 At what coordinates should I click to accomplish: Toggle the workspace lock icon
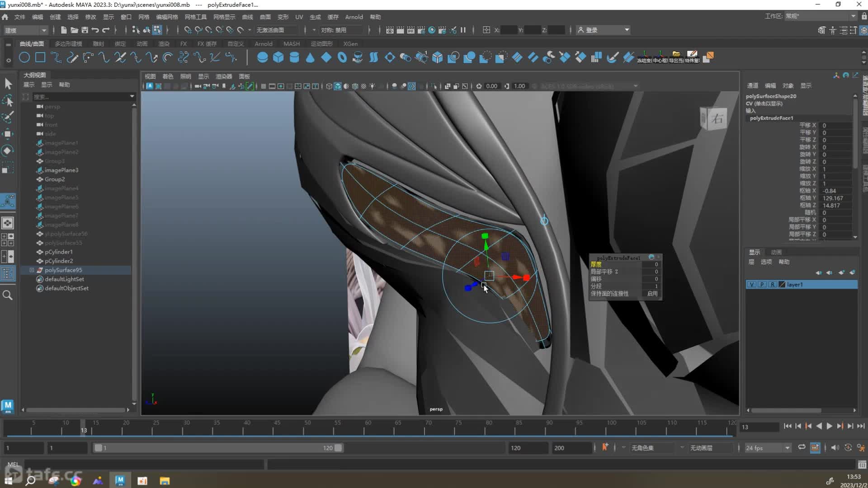[864, 16]
